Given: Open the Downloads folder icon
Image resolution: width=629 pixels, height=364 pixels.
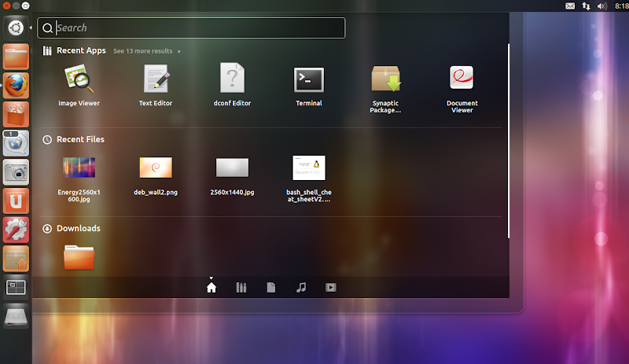Looking at the screenshot, I should [79, 258].
